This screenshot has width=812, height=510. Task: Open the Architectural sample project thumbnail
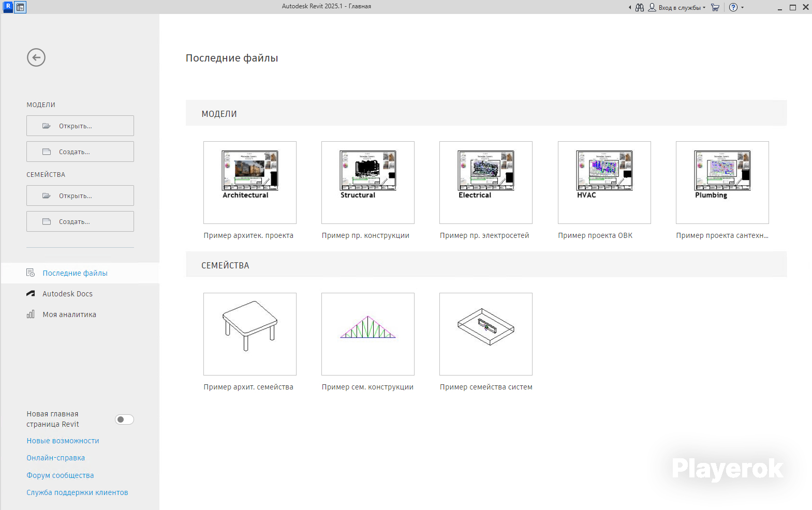250,183
